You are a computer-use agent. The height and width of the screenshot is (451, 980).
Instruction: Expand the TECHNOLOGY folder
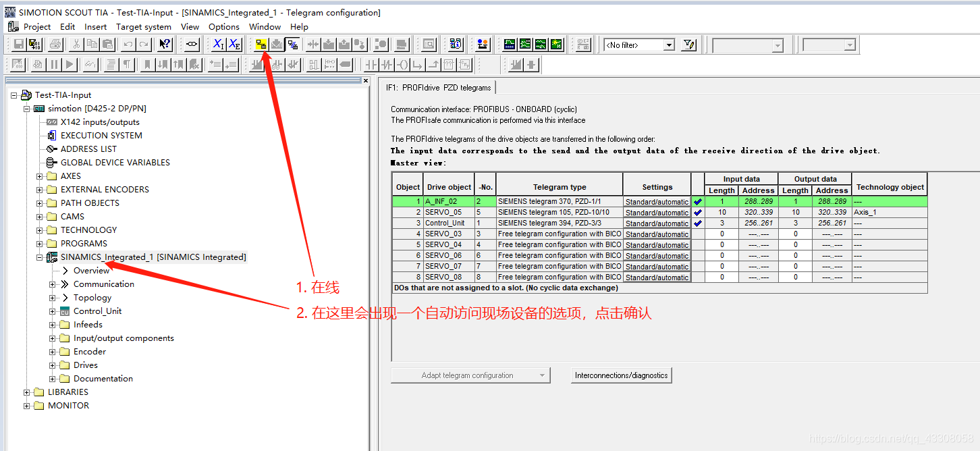click(40, 230)
